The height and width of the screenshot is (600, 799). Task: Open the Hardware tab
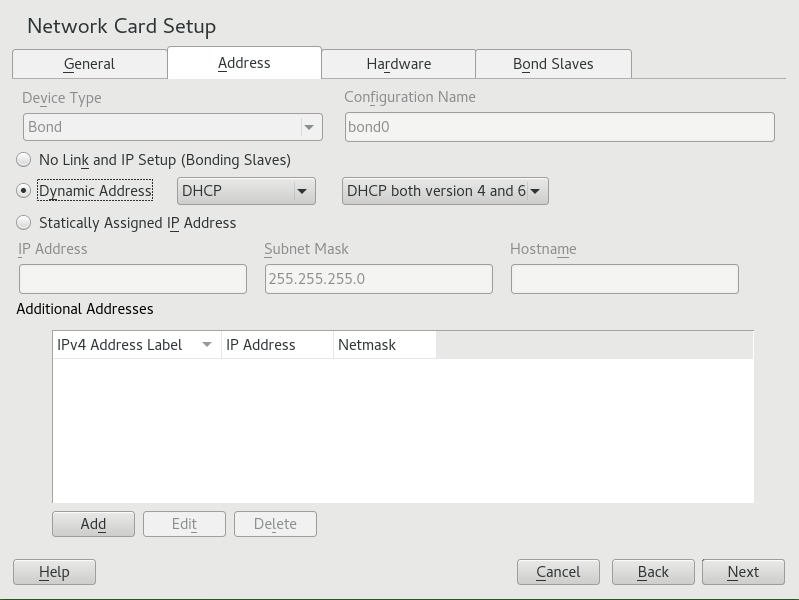coord(398,64)
